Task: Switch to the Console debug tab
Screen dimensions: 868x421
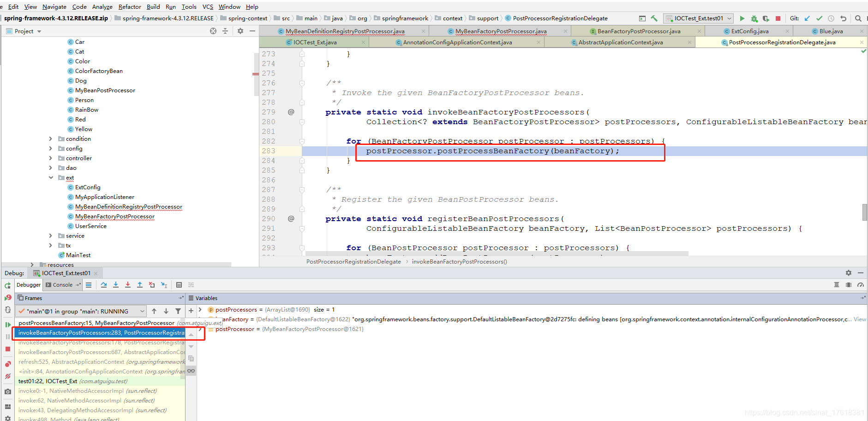Action: coord(63,285)
